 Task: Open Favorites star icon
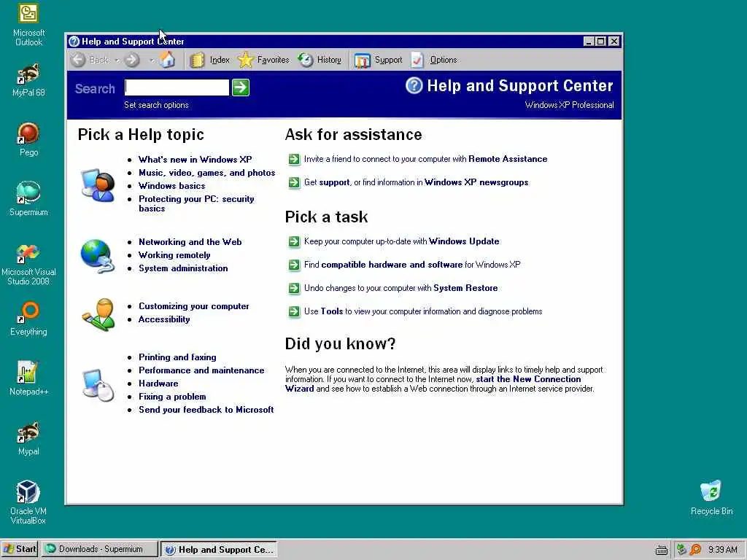[x=245, y=60]
